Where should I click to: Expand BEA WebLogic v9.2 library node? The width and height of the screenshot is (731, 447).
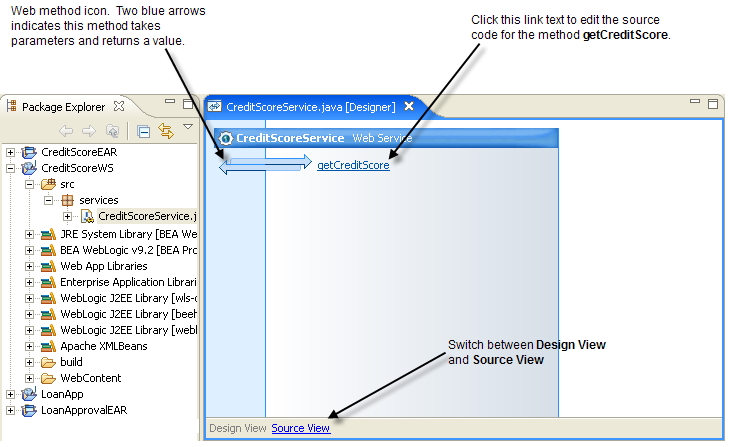coord(29,250)
